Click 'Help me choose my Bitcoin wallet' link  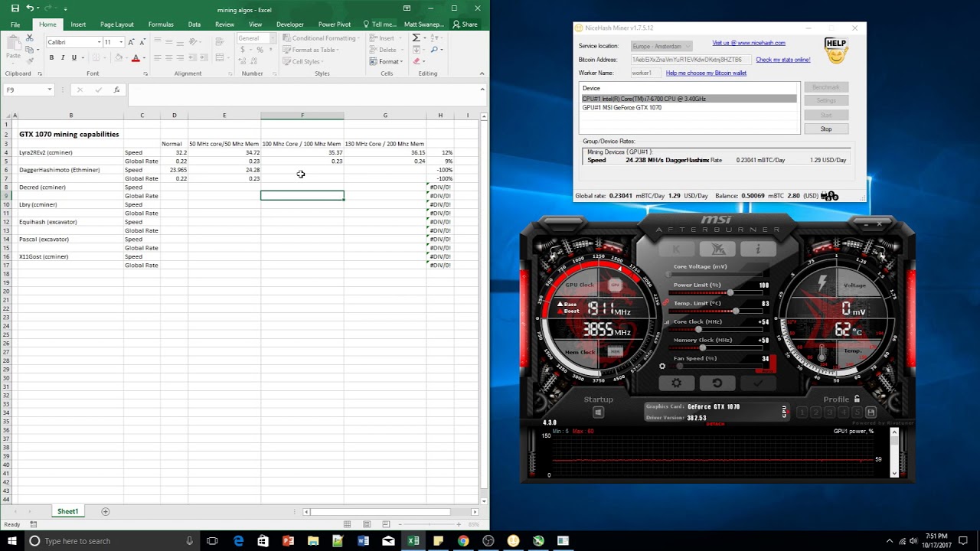(706, 73)
